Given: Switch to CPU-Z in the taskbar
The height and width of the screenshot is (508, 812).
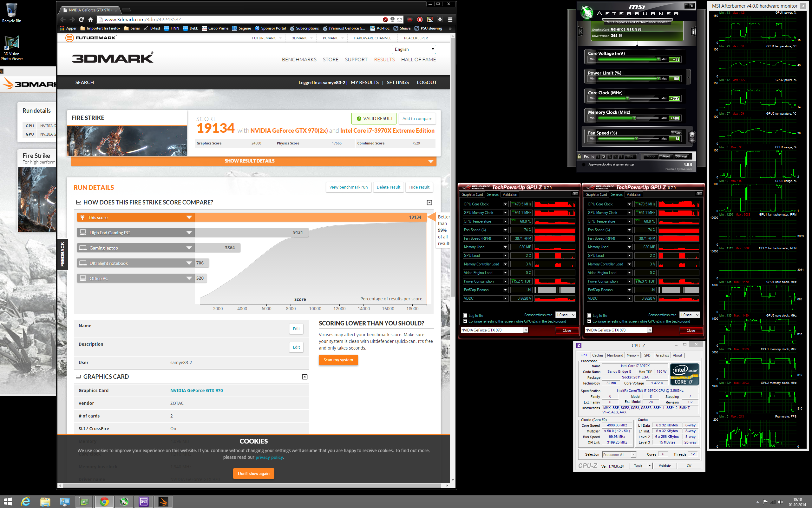Looking at the screenshot, I should coord(144,502).
